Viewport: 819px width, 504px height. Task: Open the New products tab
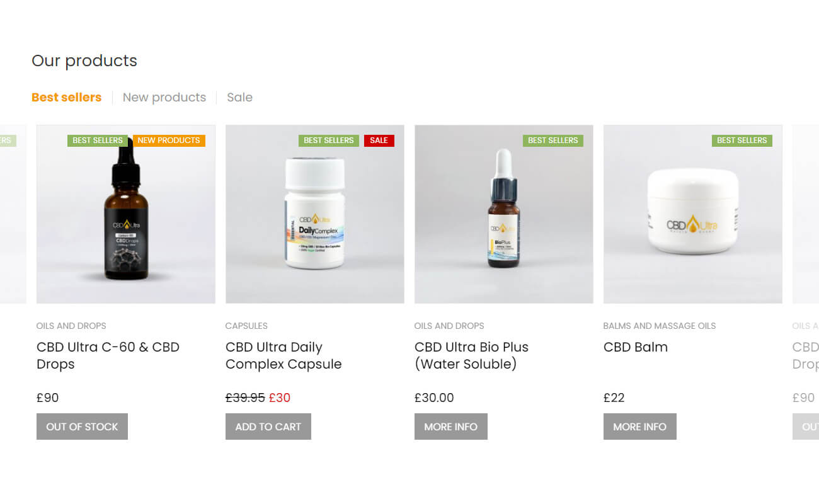(164, 97)
